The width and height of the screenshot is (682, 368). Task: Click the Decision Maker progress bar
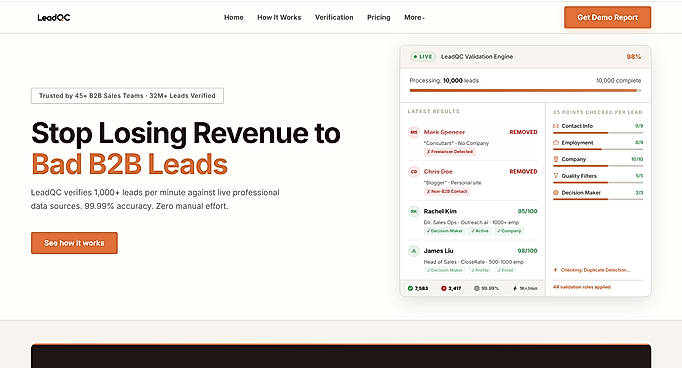[x=598, y=199]
